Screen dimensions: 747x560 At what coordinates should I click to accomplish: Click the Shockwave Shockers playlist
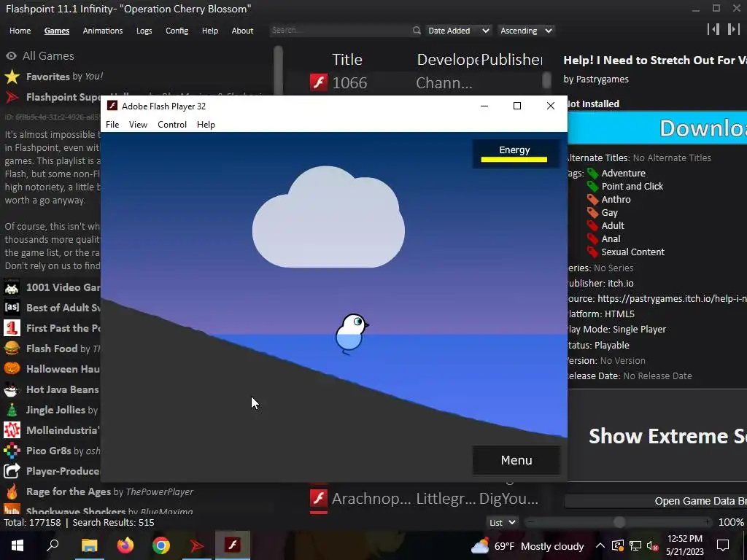[x=109, y=510]
